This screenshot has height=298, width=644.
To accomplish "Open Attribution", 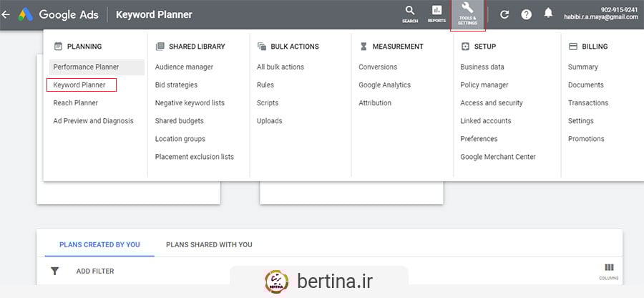I will click(x=375, y=102).
